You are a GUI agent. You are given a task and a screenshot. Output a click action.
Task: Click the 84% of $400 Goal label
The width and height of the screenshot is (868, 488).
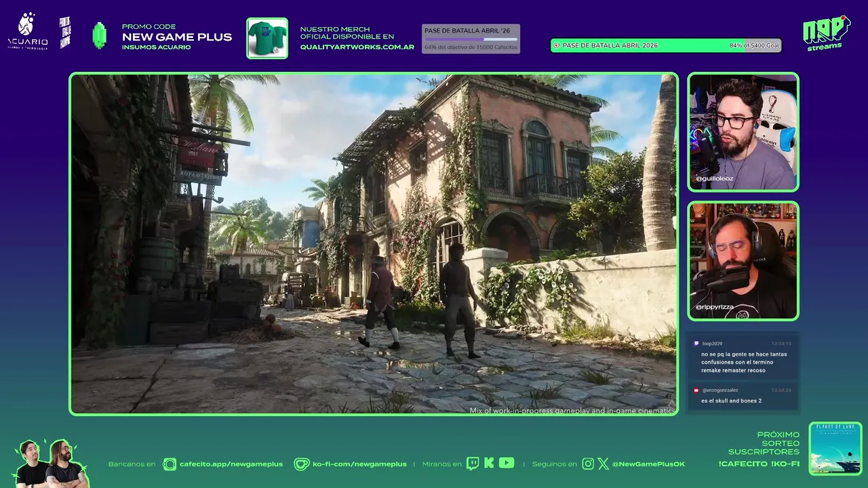[754, 45]
